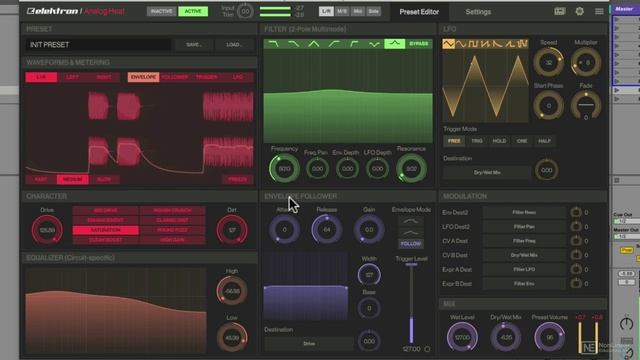
Task: Click the Expr A Dest depth knob icon
Action: click(576, 269)
